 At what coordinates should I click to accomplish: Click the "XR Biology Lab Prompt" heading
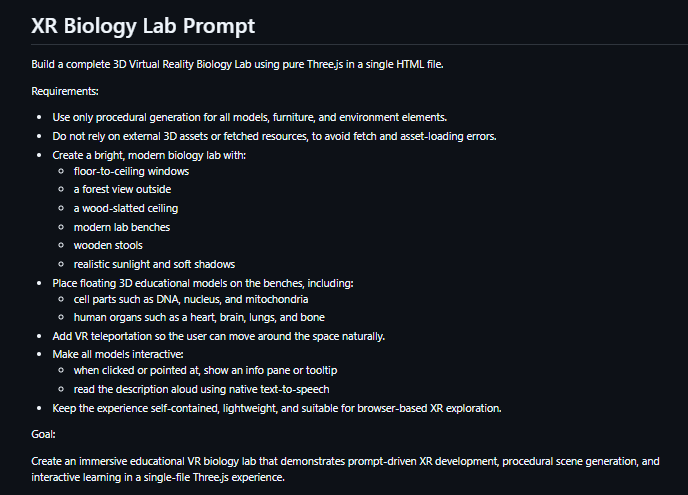coord(143,24)
